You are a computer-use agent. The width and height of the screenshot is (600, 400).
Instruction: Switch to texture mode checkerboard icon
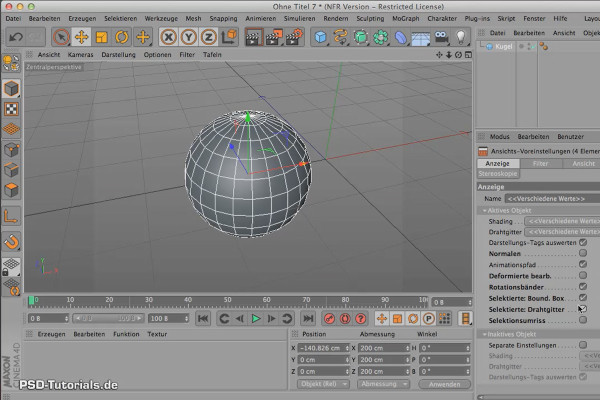click(11, 109)
